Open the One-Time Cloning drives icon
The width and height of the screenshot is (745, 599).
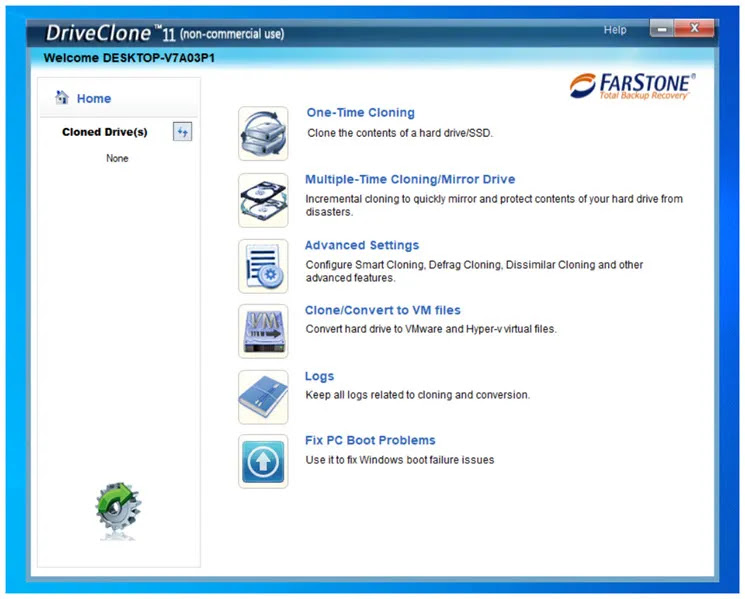(263, 133)
